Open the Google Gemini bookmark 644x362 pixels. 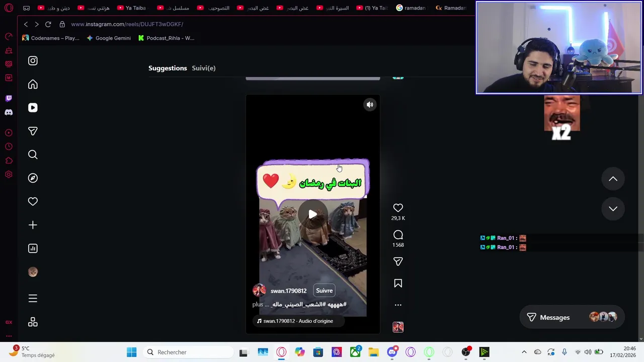(x=109, y=38)
